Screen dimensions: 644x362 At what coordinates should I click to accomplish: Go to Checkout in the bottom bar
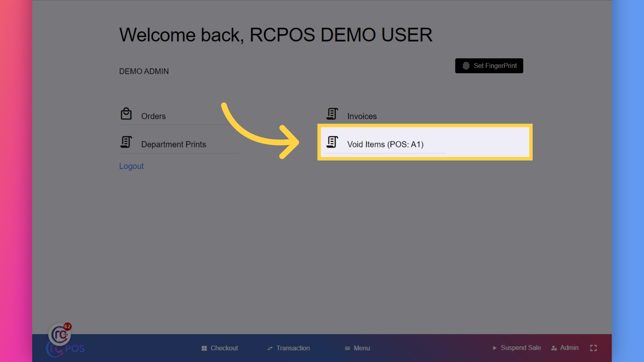[220, 348]
